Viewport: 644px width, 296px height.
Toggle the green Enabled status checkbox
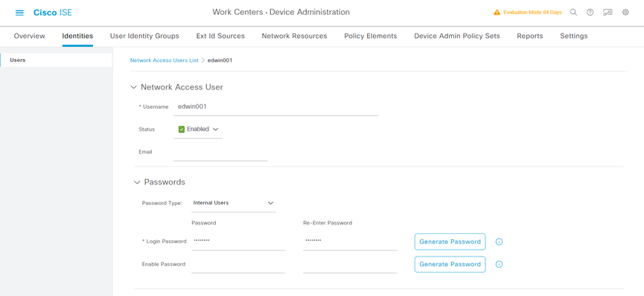pos(182,129)
